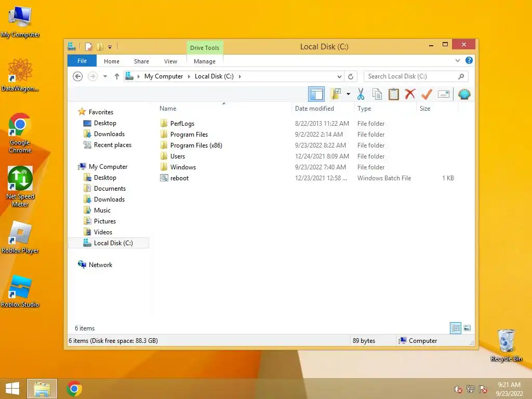The image size is (532, 399).
Task: Open Videos in the navigation pane
Action: pos(103,232)
